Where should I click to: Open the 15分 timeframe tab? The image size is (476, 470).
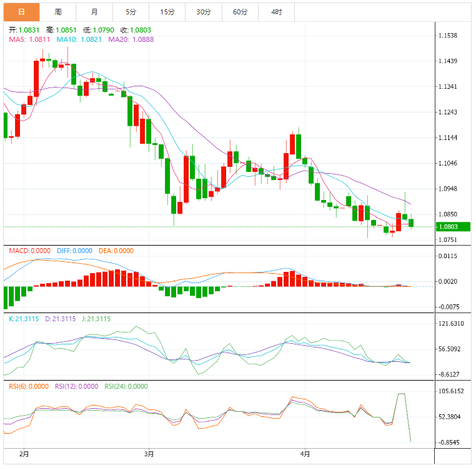[x=167, y=12]
